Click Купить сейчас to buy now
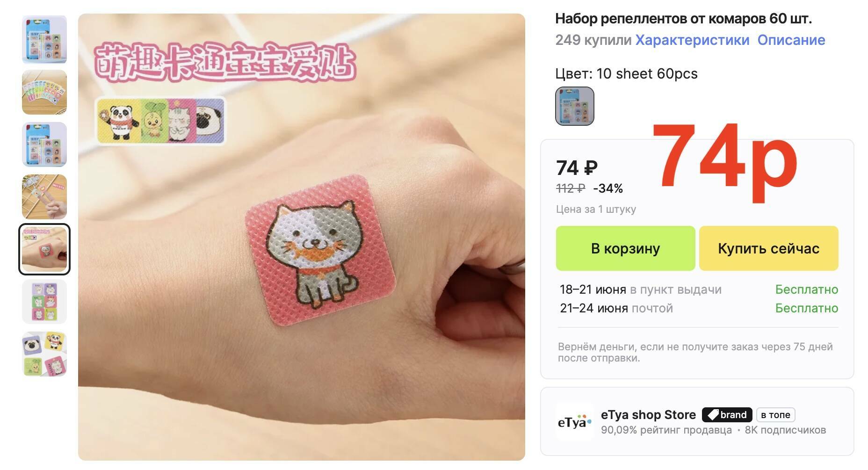The width and height of the screenshot is (868, 470). (768, 248)
